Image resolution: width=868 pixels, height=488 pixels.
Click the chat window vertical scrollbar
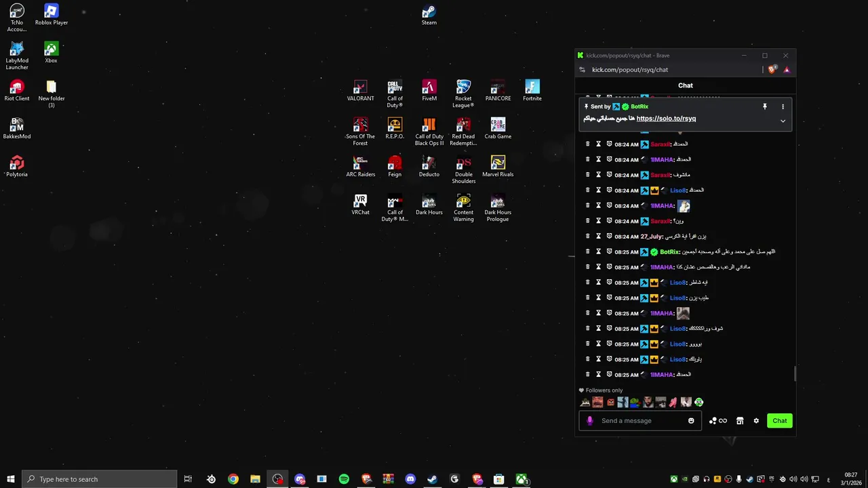pos(795,373)
